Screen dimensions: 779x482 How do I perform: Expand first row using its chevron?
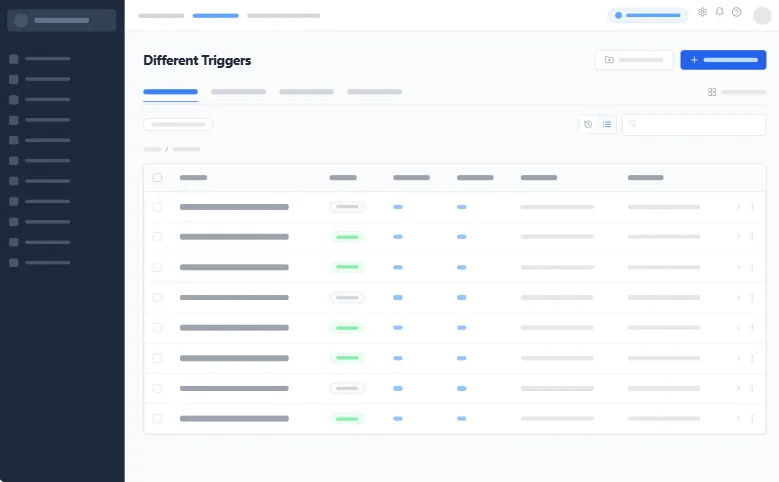pyautogui.click(x=738, y=207)
